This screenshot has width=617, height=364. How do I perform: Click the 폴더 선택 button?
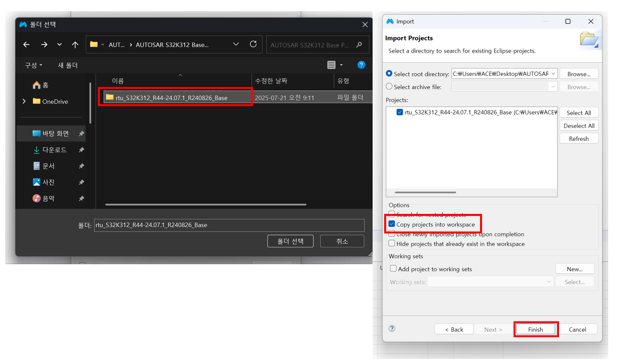290,241
